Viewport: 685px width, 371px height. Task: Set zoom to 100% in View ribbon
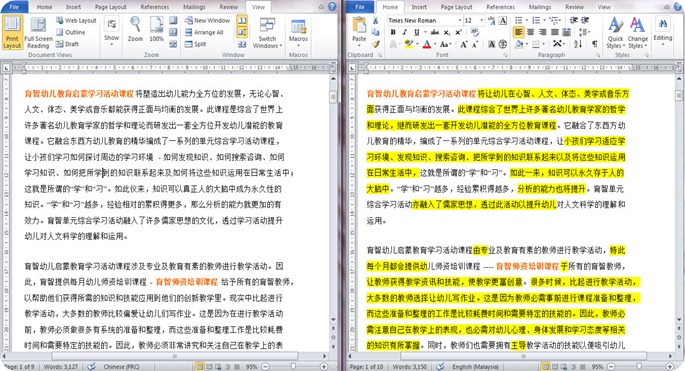tap(156, 29)
